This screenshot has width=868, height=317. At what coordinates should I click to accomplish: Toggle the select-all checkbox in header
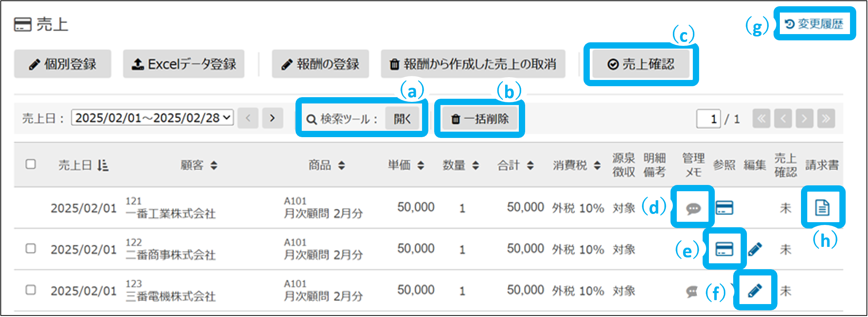pos(31,164)
